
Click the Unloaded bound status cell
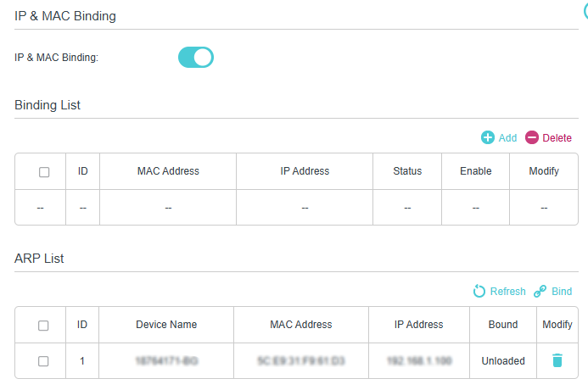pyautogui.click(x=503, y=361)
